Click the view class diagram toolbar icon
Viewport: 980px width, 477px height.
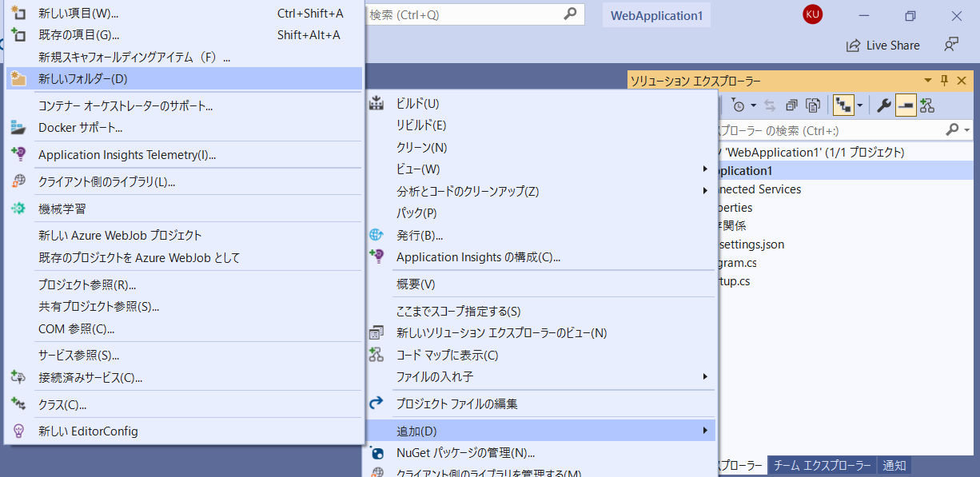point(927,105)
